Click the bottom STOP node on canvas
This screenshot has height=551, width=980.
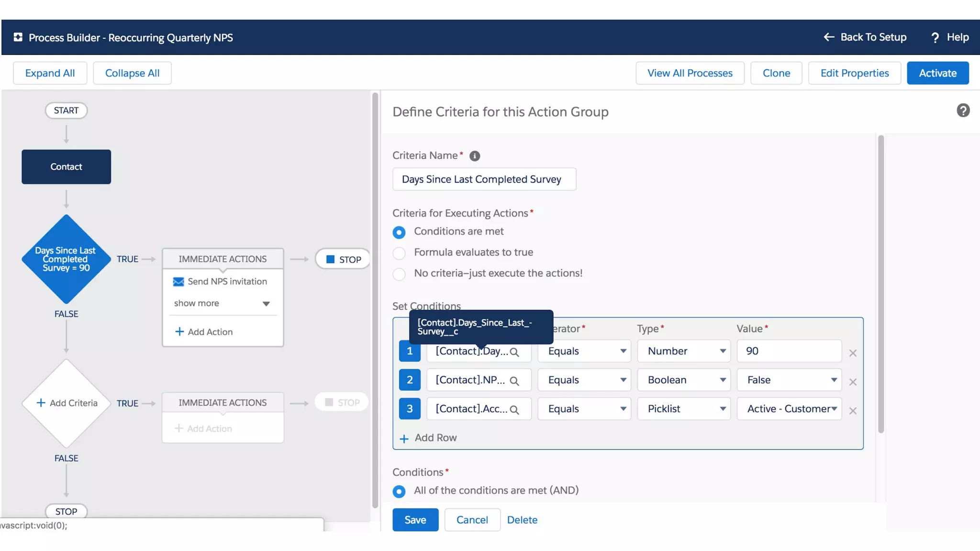coord(67,511)
